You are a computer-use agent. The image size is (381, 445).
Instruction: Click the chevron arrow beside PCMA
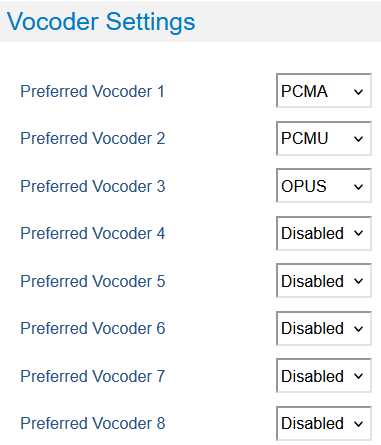[358, 92]
